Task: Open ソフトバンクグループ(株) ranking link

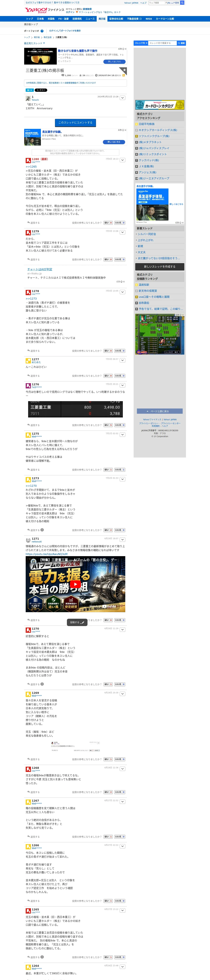Action: [154, 136]
